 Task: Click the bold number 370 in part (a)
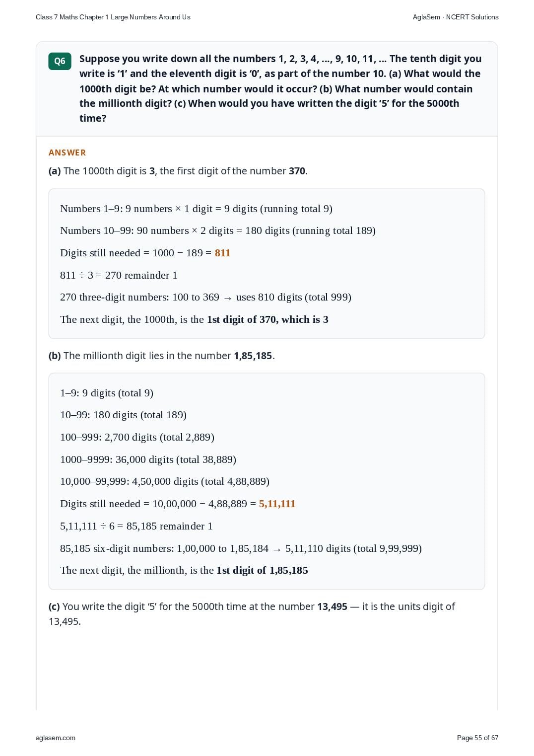click(x=297, y=171)
